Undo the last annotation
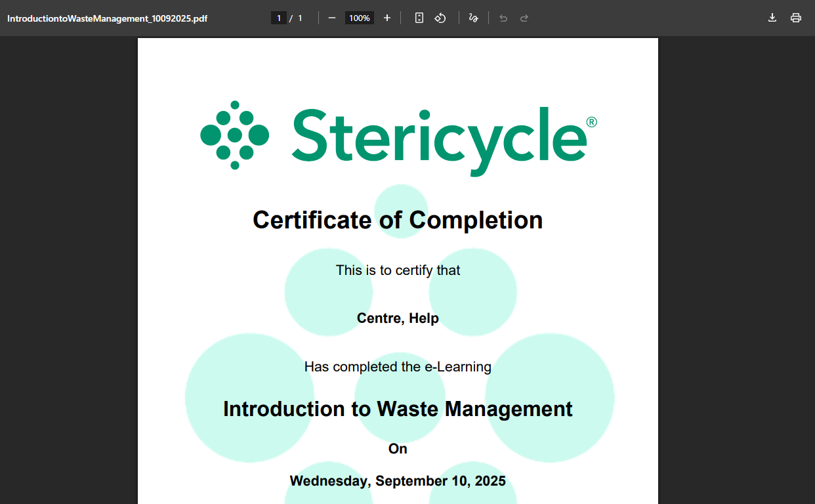This screenshot has width=815, height=504. pos(503,18)
